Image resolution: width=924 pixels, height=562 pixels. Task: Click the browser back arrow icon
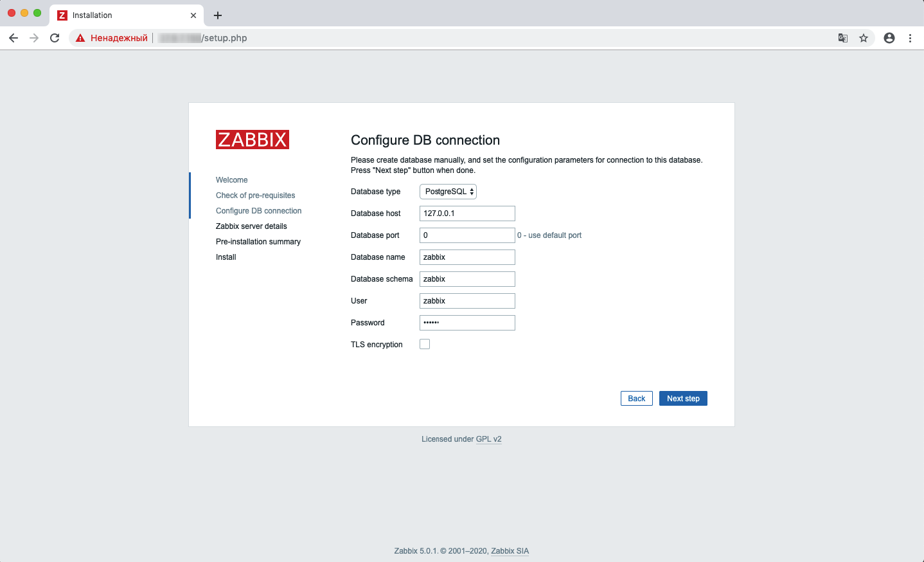pyautogui.click(x=13, y=38)
